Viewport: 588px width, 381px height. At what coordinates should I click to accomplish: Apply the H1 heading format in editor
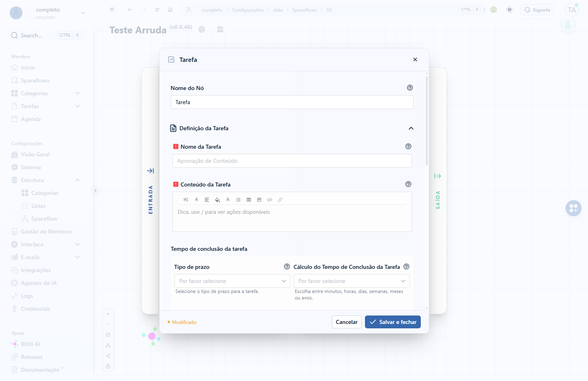point(186,200)
